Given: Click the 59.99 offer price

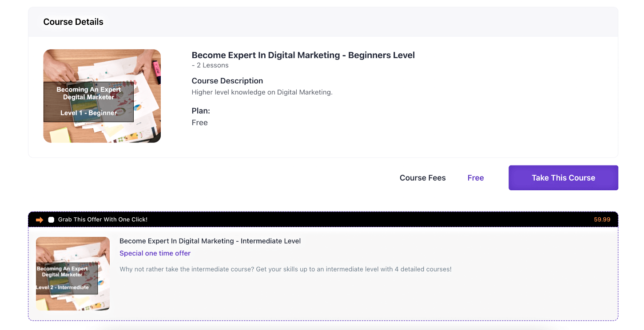Looking at the screenshot, I should [x=602, y=220].
